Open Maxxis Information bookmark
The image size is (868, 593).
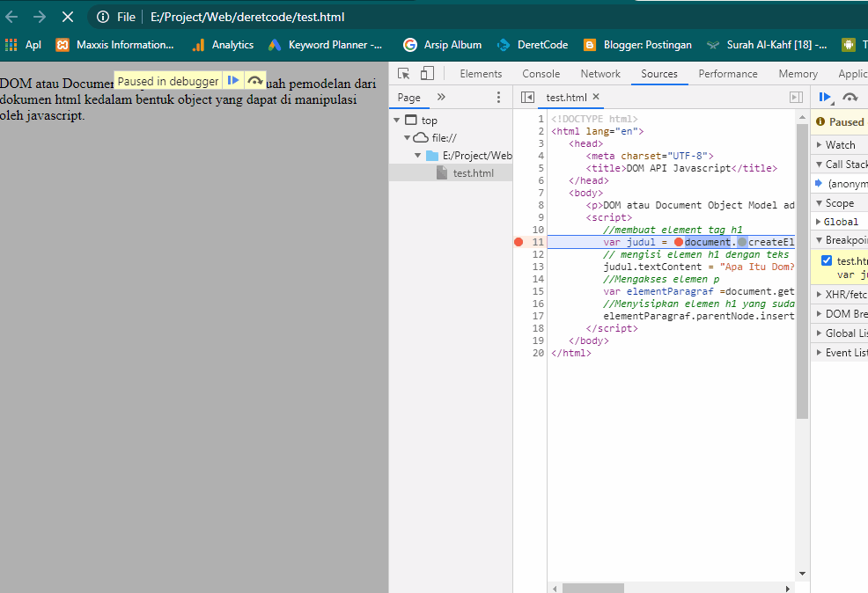115,45
